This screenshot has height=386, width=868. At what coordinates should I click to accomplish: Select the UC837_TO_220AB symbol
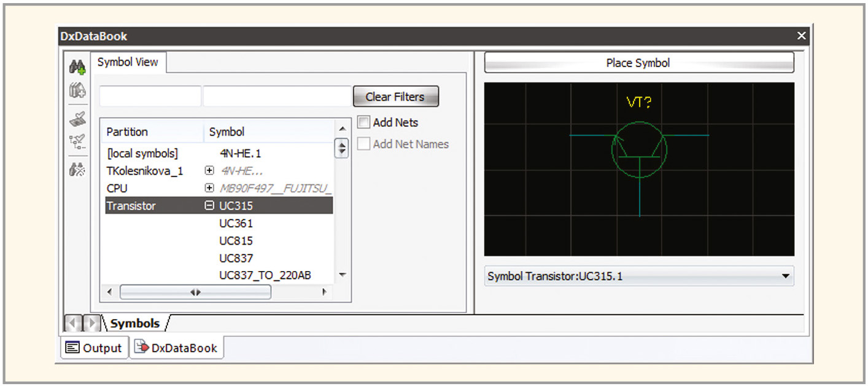(265, 275)
